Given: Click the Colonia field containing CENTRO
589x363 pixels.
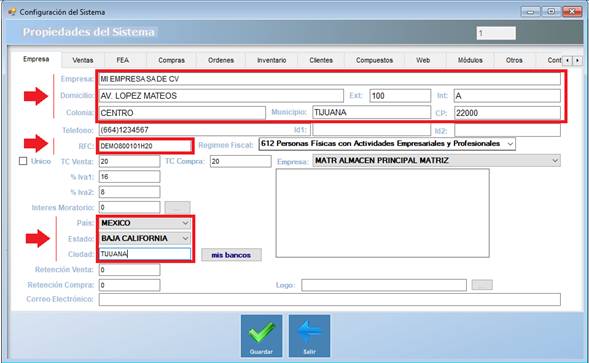Looking at the screenshot, I should coord(182,113).
